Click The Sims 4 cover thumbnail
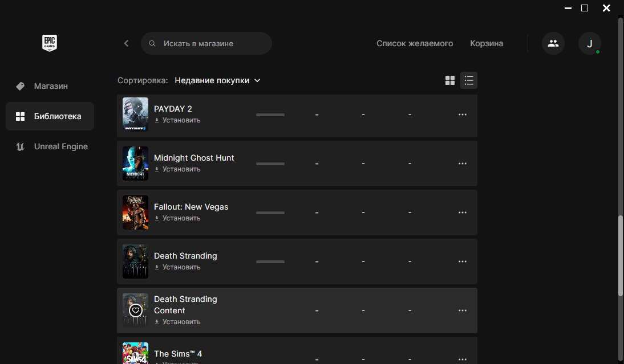 (135, 353)
